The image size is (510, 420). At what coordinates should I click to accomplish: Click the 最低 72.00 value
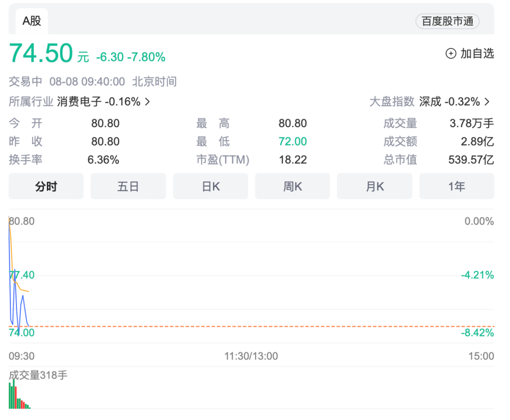(x=292, y=141)
